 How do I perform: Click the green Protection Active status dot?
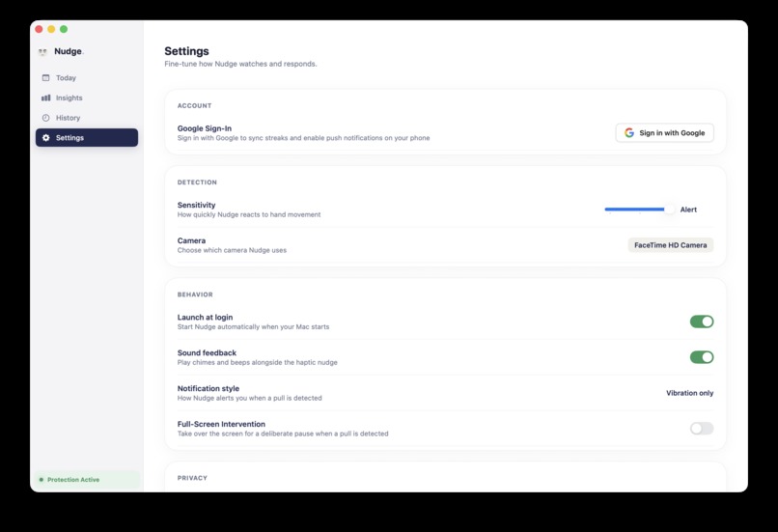point(42,480)
